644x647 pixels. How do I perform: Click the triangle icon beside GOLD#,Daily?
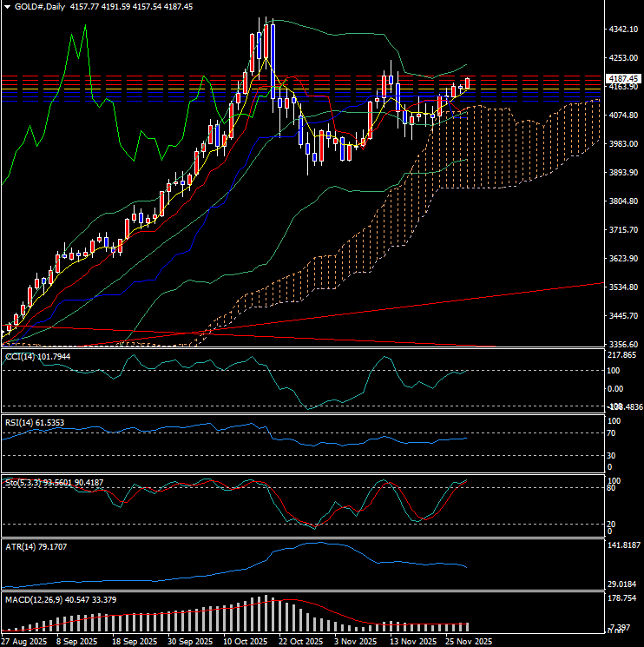(x=6, y=6)
